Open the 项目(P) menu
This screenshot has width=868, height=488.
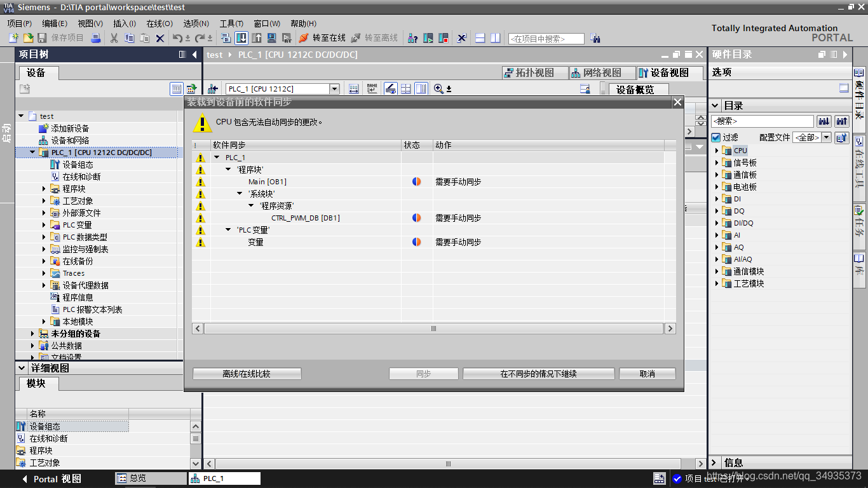19,23
